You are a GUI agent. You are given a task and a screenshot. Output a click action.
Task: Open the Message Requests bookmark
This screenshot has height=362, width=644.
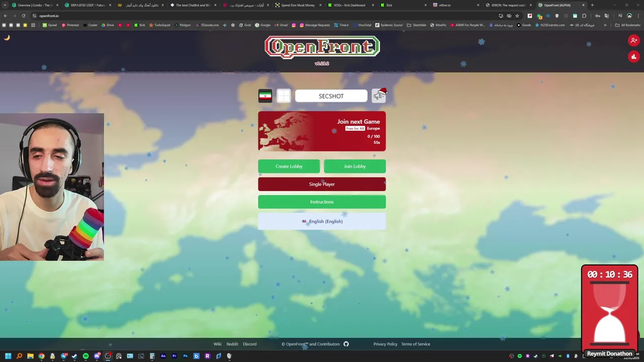[314, 25]
